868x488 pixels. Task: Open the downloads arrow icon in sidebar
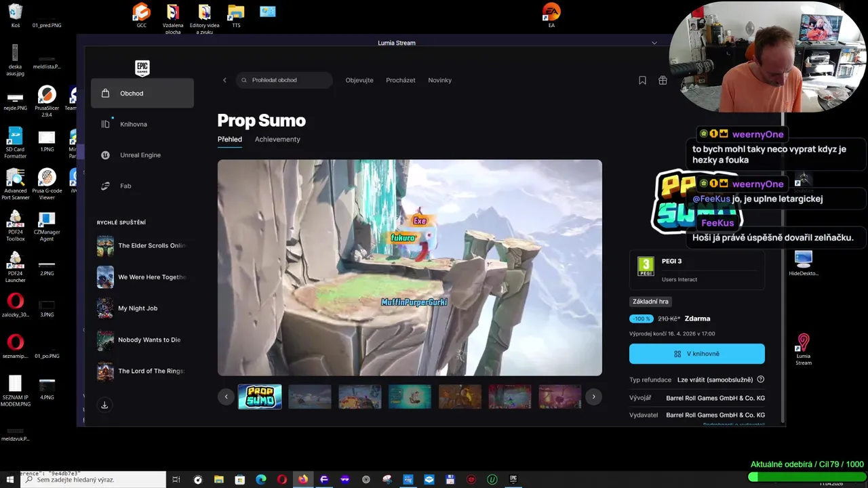(x=104, y=405)
